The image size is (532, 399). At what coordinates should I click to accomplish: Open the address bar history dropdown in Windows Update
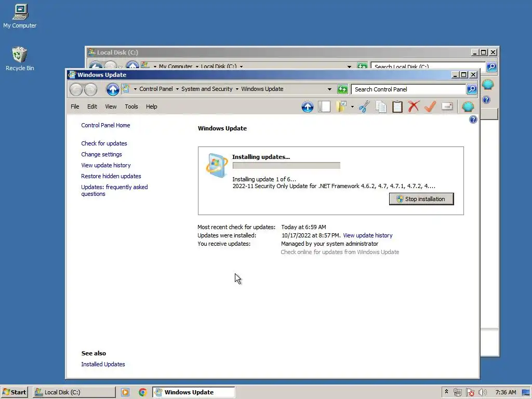(329, 89)
